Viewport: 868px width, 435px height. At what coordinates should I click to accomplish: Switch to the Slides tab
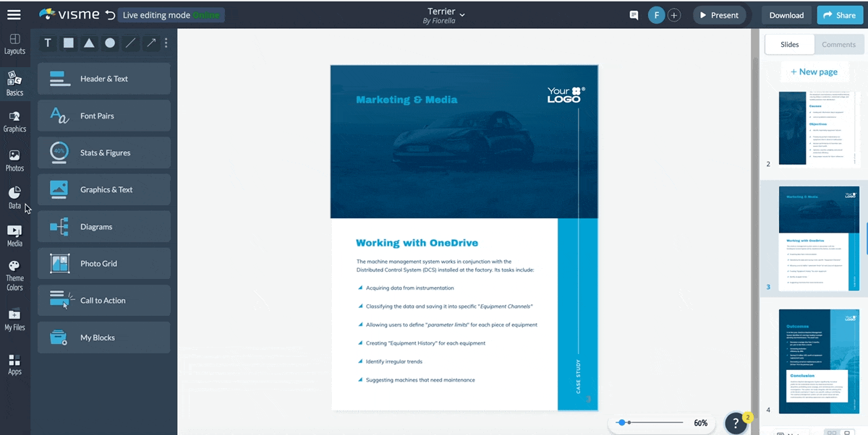(789, 44)
